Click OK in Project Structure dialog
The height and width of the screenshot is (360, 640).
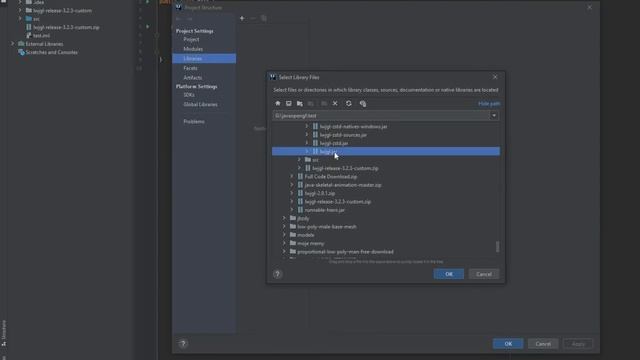[x=508, y=344]
